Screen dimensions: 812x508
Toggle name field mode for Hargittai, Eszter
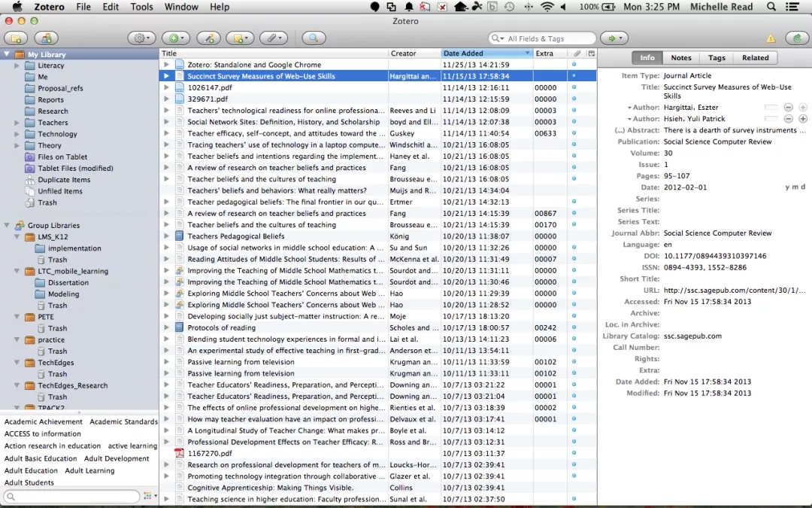tap(771, 108)
